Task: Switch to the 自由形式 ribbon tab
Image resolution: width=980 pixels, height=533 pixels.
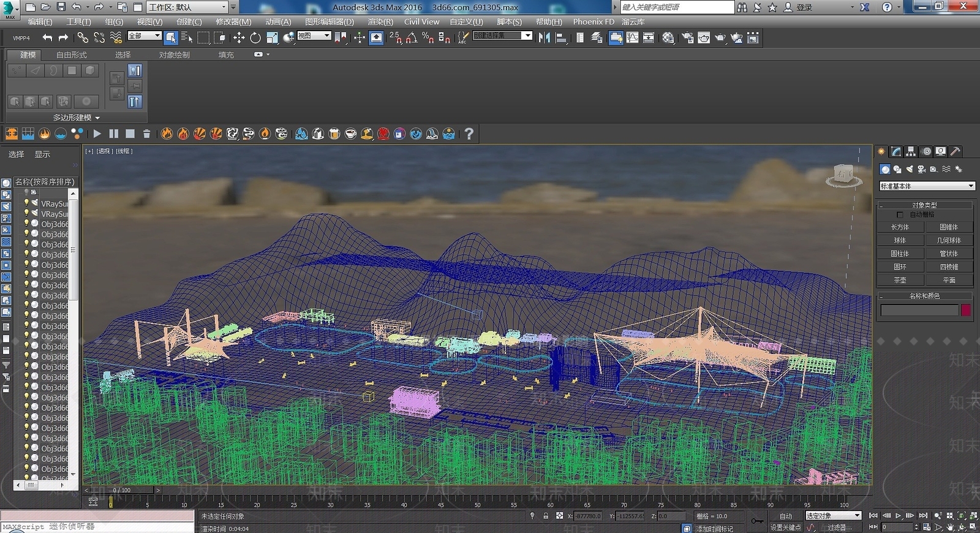Action: click(x=72, y=55)
